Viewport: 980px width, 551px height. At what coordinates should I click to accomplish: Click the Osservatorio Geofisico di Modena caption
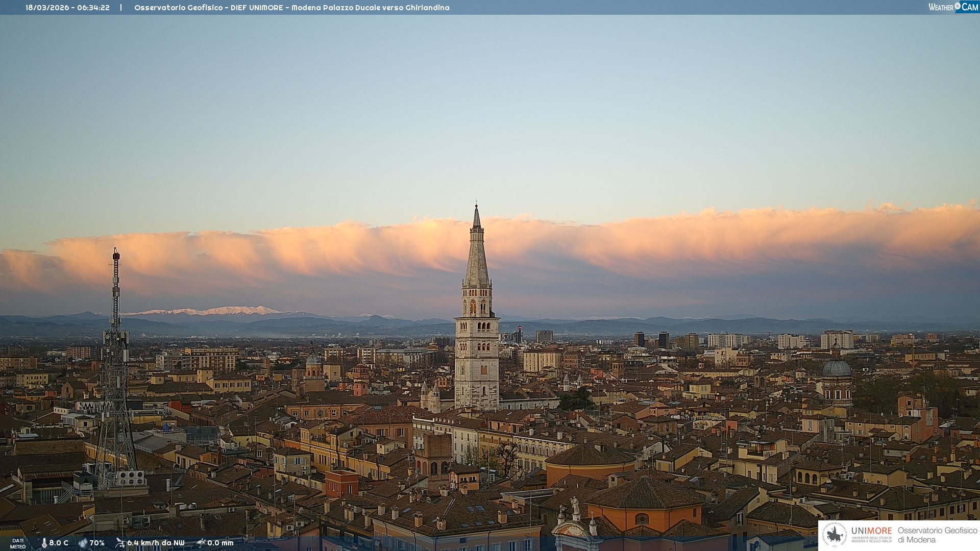(x=937, y=535)
